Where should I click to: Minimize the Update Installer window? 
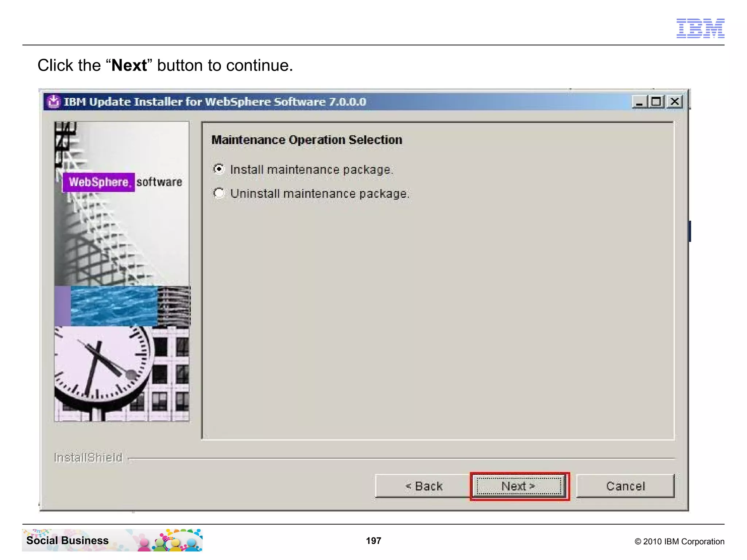pyautogui.click(x=639, y=102)
